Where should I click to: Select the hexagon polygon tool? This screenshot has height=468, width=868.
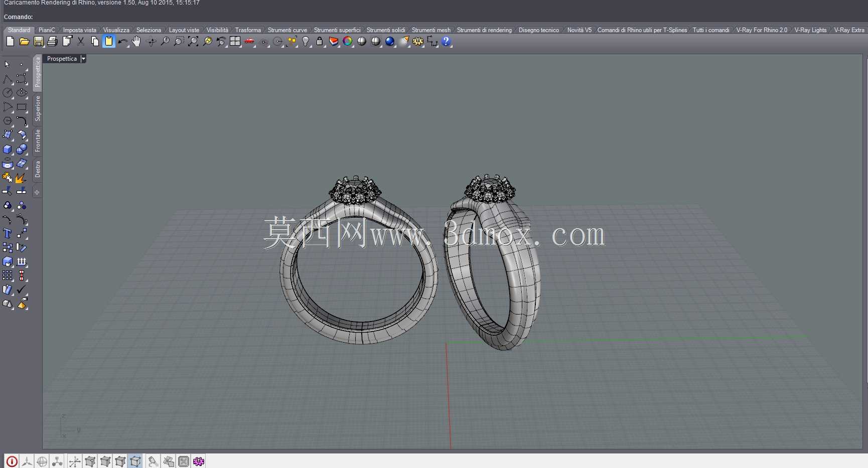[x=8, y=121]
